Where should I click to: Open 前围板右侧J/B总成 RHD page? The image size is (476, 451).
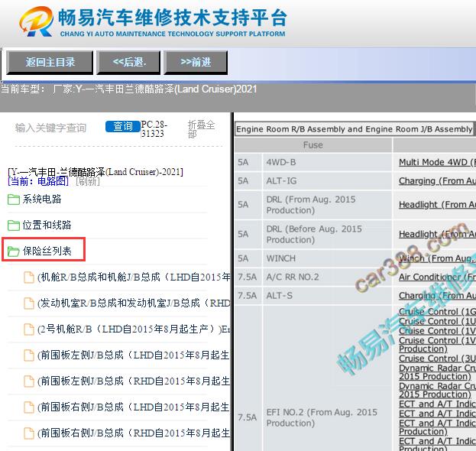(133, 433)
